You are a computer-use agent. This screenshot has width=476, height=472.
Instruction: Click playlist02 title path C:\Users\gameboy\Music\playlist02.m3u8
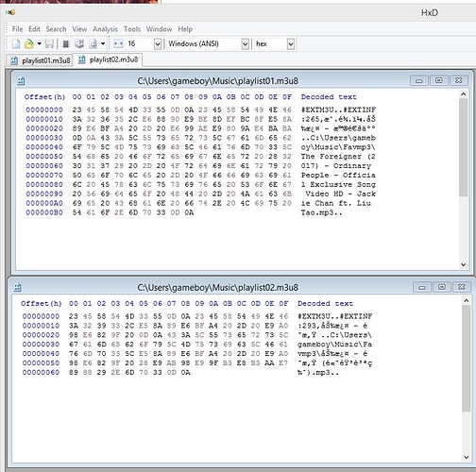point(217,288)
